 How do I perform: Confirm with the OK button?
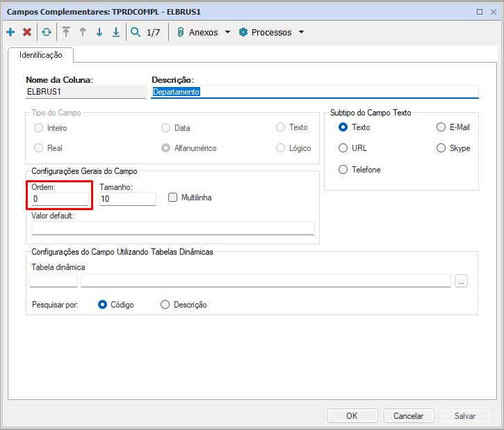352,416
